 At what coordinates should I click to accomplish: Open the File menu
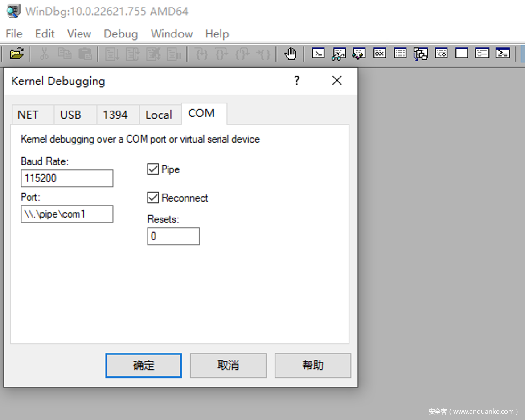(x=14, y=34)
